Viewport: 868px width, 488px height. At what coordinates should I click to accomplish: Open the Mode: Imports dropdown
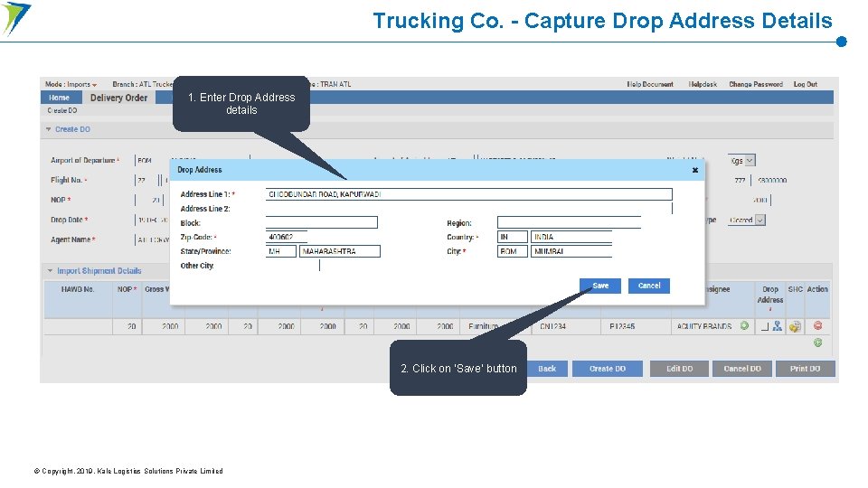(x=71, y=84)
